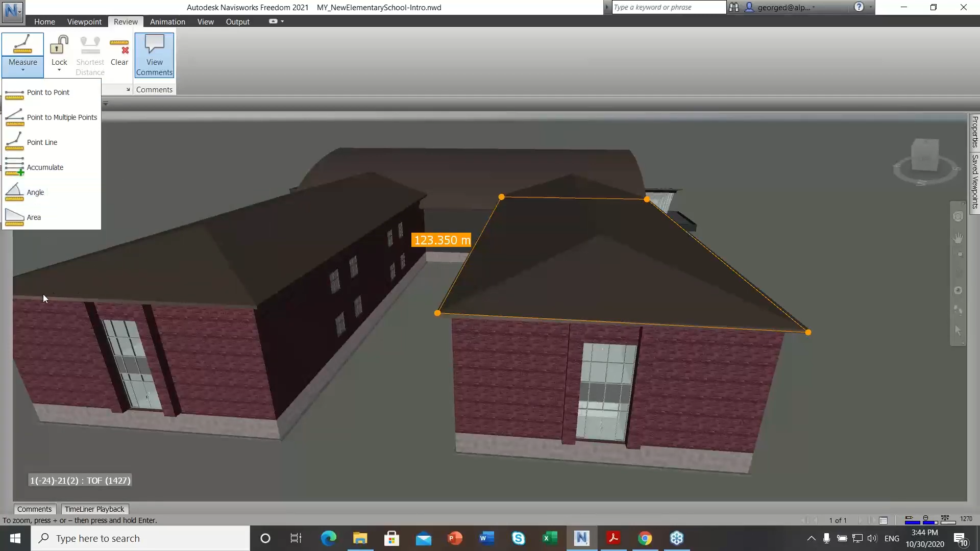Select the Accumulate measurement tool

45,167
